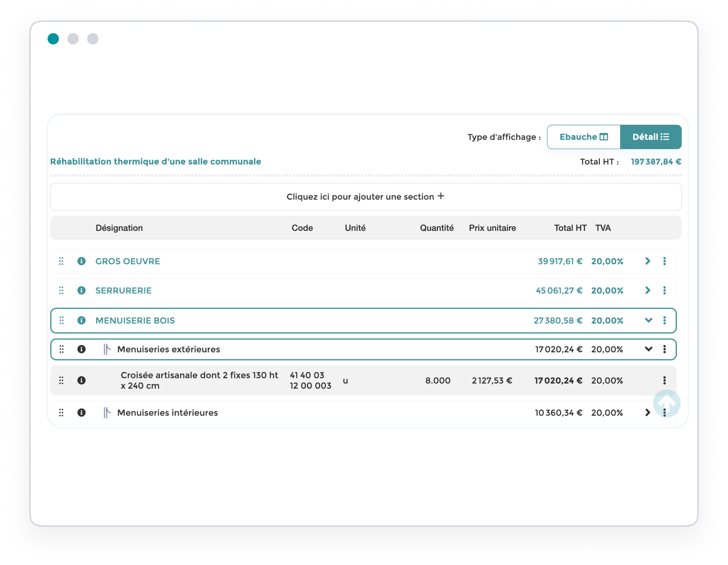728x565 pixels.
Task: Grab the drag handle for Croisée artisanale row
Action: click(x=61, y=380)
